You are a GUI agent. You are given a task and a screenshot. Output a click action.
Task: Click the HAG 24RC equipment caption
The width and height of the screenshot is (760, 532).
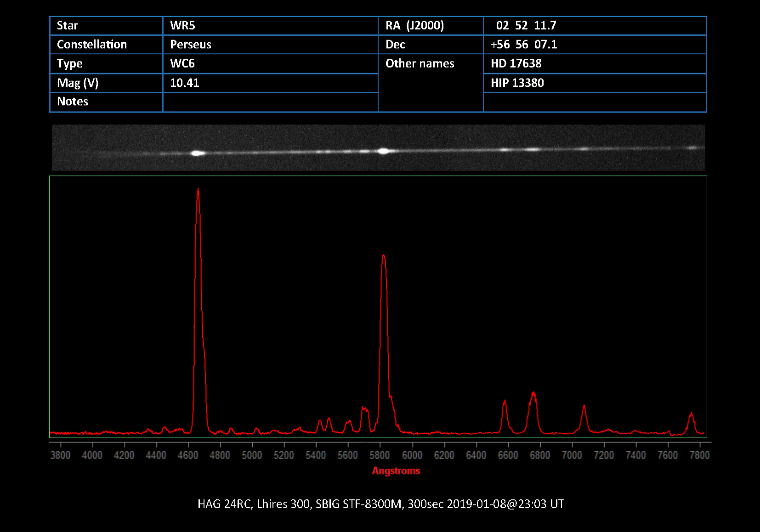(380, 504)
